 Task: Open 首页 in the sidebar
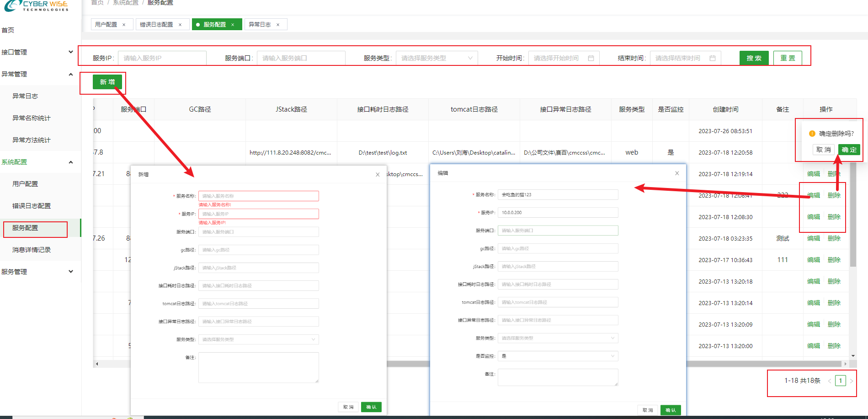(8, 30)
